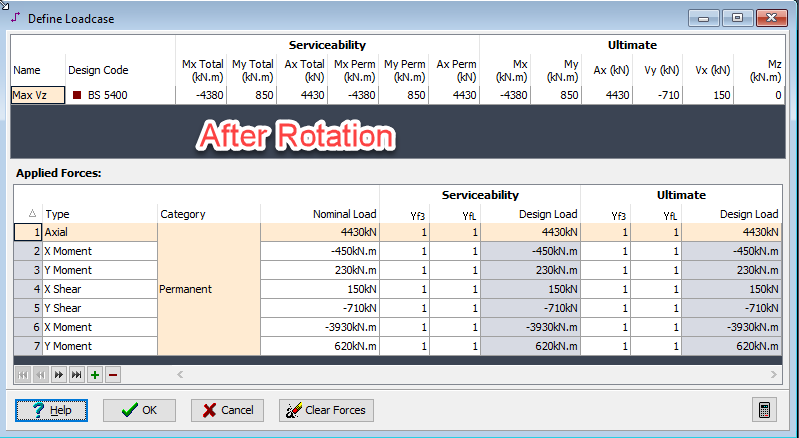Click the calculator icon button

tap(764, 410)
